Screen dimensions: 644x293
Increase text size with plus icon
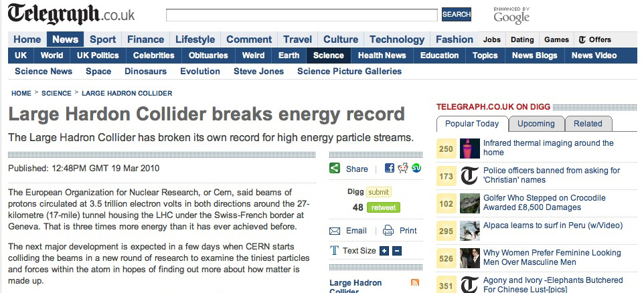click(x=384, y=251)
